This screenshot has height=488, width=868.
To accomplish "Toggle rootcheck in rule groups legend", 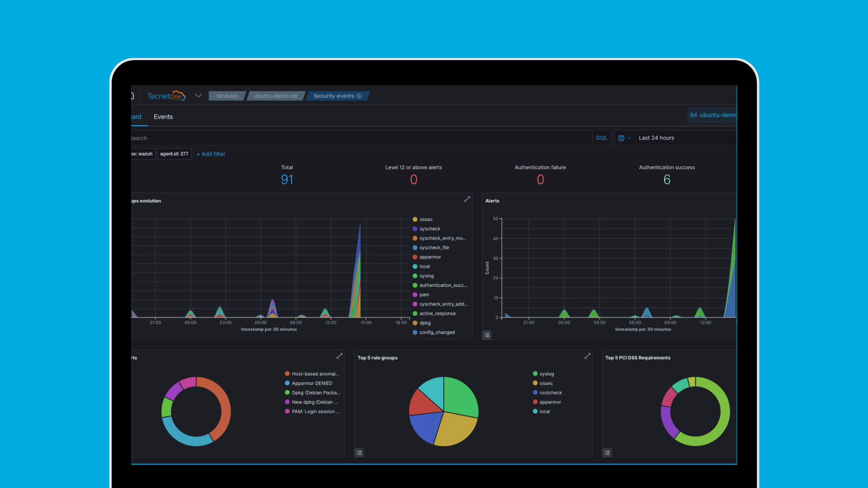I will point(550,393).
